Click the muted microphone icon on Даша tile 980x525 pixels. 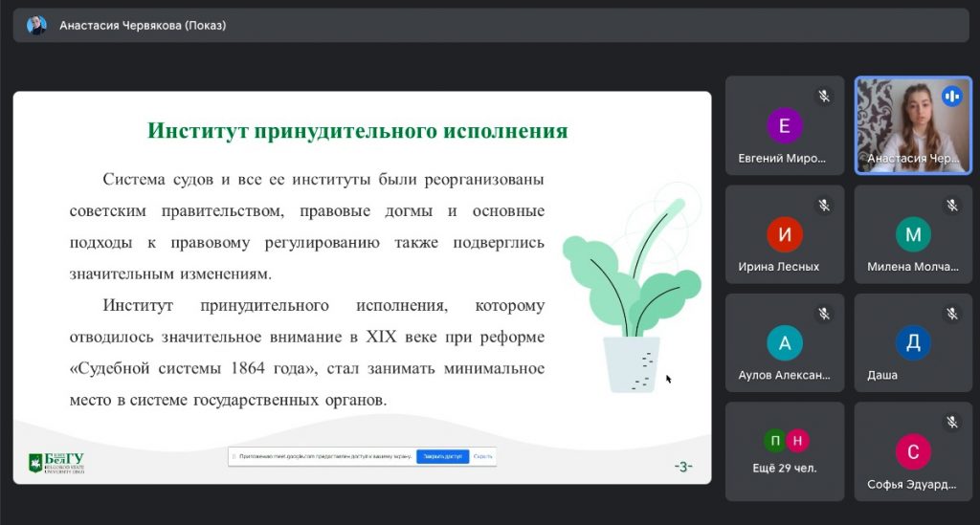click(x=952, y=314)
